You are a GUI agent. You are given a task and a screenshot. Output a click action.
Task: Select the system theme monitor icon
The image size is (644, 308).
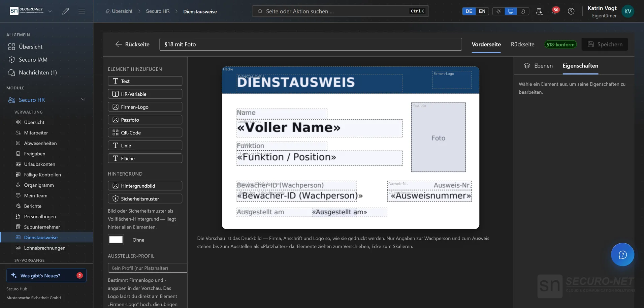point(511,11)
